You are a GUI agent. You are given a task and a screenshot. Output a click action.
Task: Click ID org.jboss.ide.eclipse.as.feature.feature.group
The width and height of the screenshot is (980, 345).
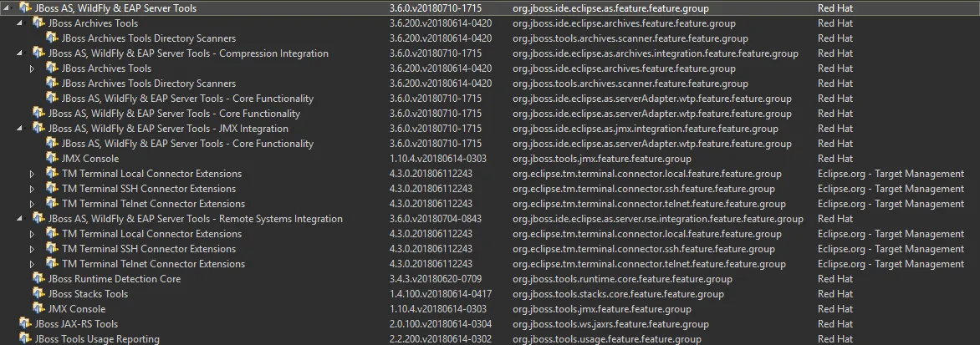pyautogui.click(x=610, y=8)
